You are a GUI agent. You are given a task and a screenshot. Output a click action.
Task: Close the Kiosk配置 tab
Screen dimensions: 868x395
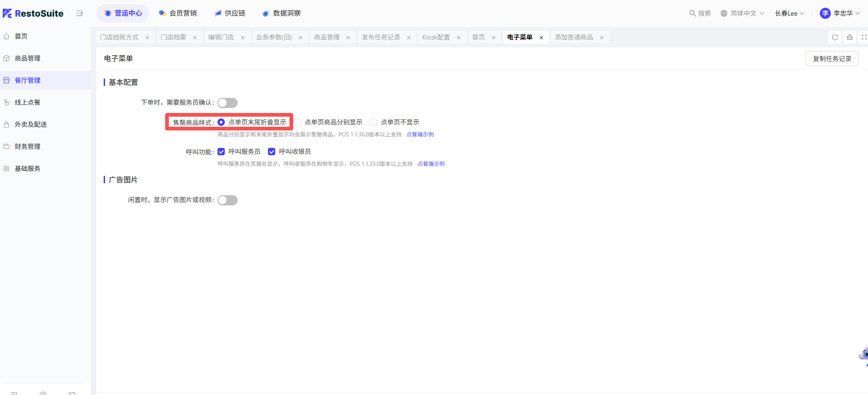(x=459, y=38)
